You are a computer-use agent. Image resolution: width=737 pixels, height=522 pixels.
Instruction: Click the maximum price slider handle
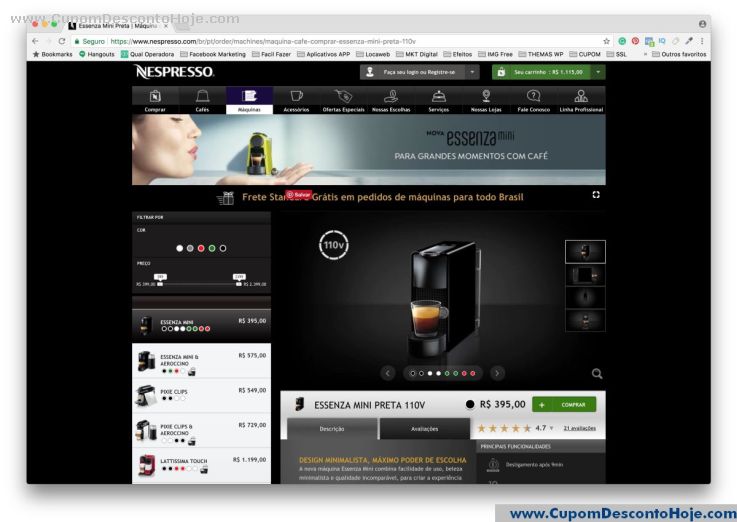pyautogui.click(x=239, y=284)
